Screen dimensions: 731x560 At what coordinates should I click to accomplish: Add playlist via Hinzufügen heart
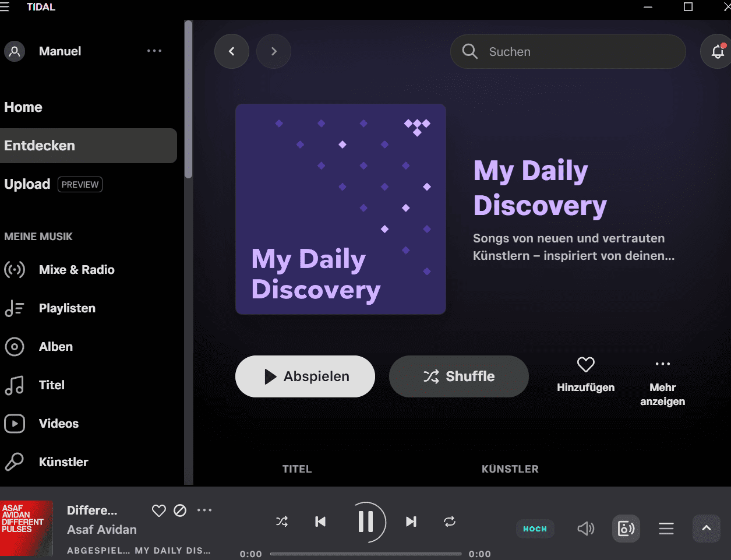coord(586,375)
